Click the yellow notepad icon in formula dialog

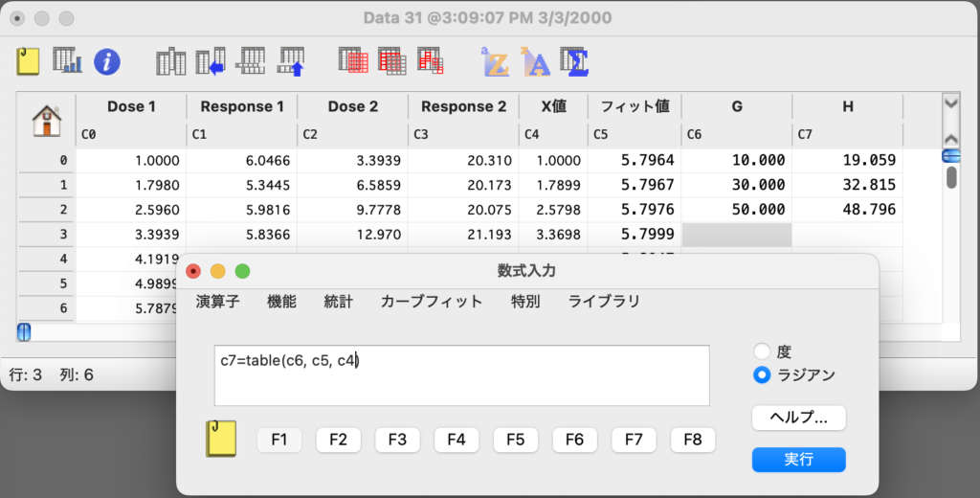pos(221,440)
